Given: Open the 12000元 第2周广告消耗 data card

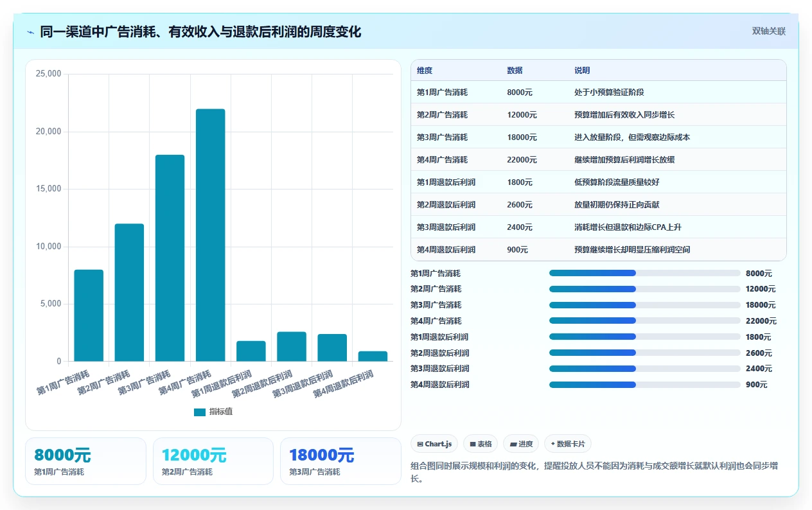Looking at the screenshot, I should coord(213,461).
